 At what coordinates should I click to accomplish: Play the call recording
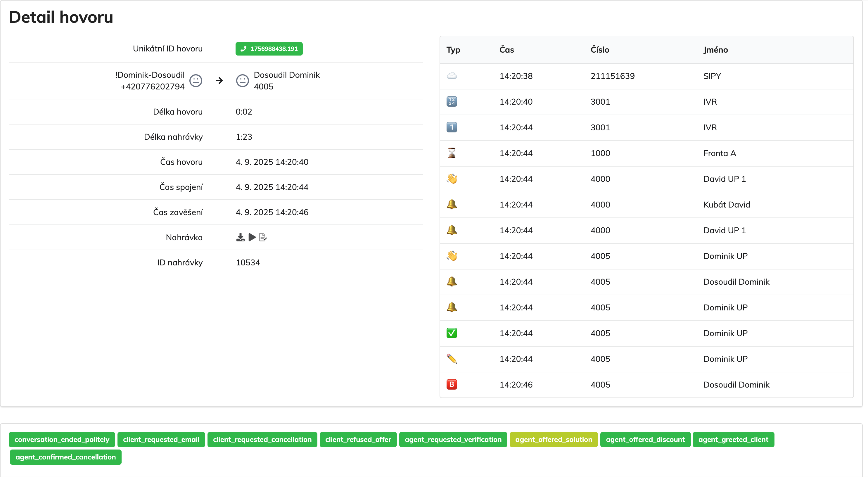252,237
